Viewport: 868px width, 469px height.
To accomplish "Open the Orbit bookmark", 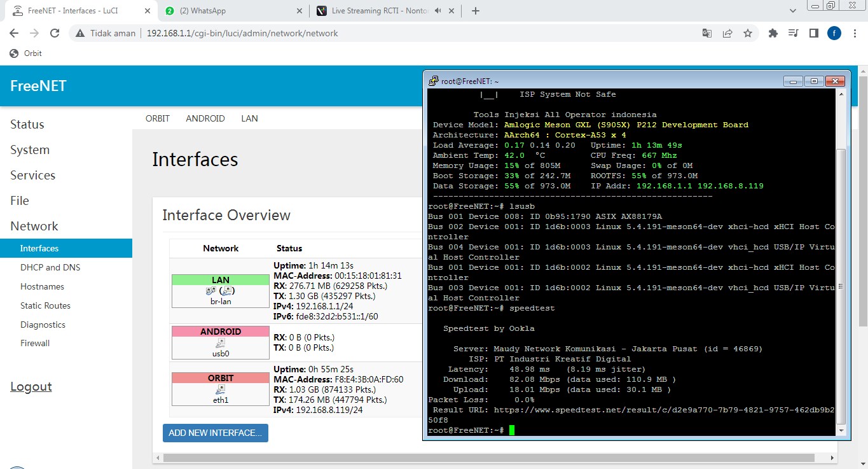I will (x=26, y=53).
